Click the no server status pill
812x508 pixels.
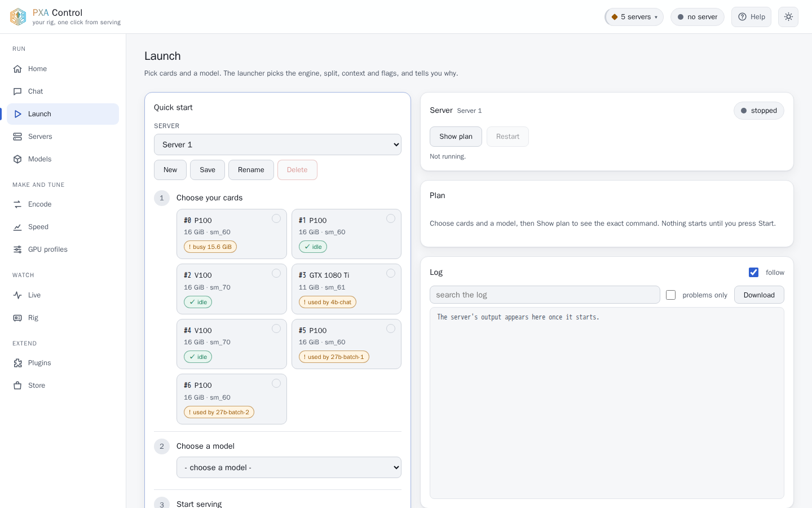(698, 17)
